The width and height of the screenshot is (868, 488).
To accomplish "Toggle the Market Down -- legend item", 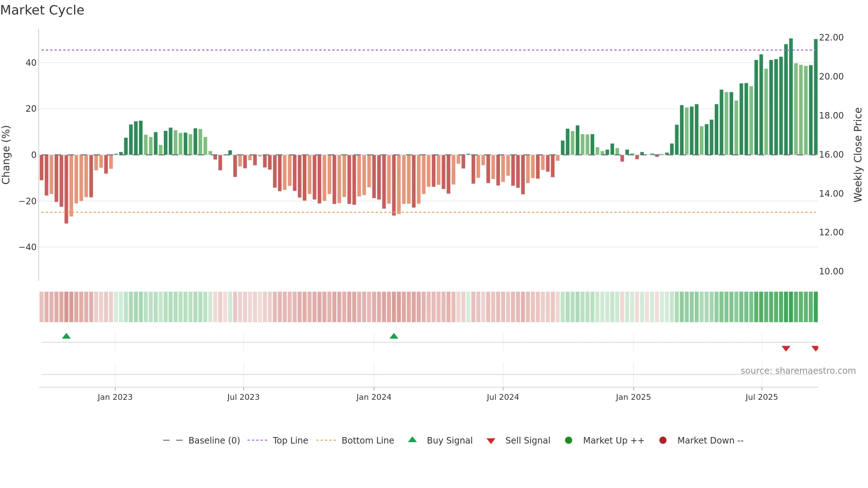I will (701, 440).
